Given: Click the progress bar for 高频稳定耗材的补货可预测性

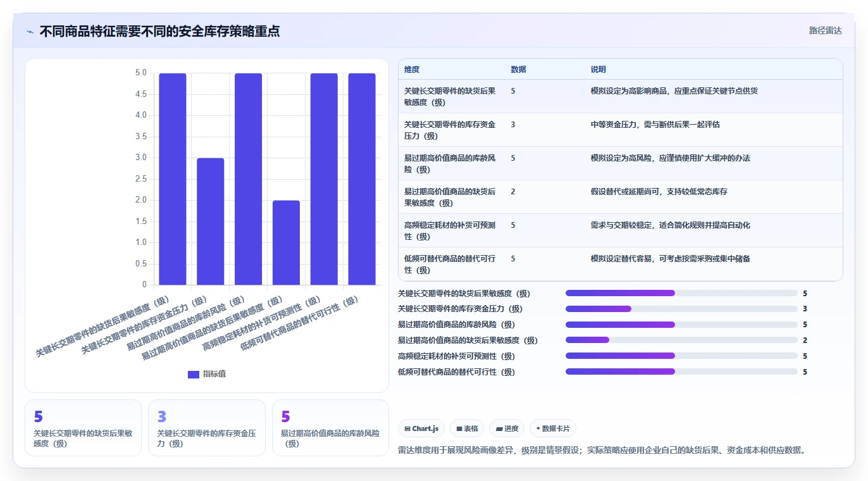Looking at the screenshot, I should click(681, 356).
